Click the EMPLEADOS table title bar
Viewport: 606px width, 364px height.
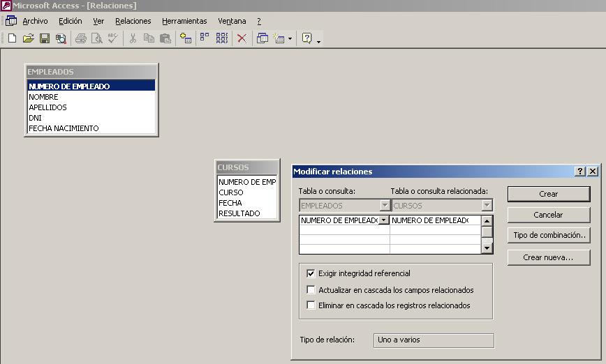pyautogui.click(x=91, y=72)
